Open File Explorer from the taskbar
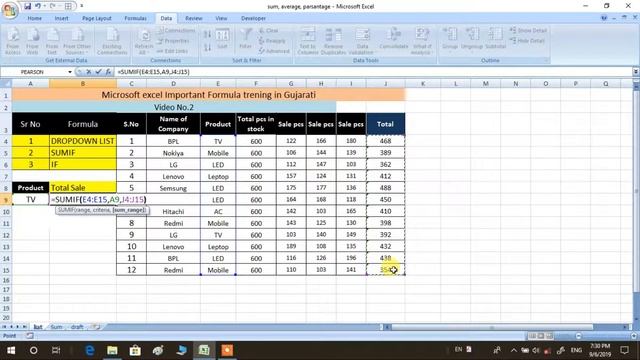 pyautogui.click(x=112, y=350)
